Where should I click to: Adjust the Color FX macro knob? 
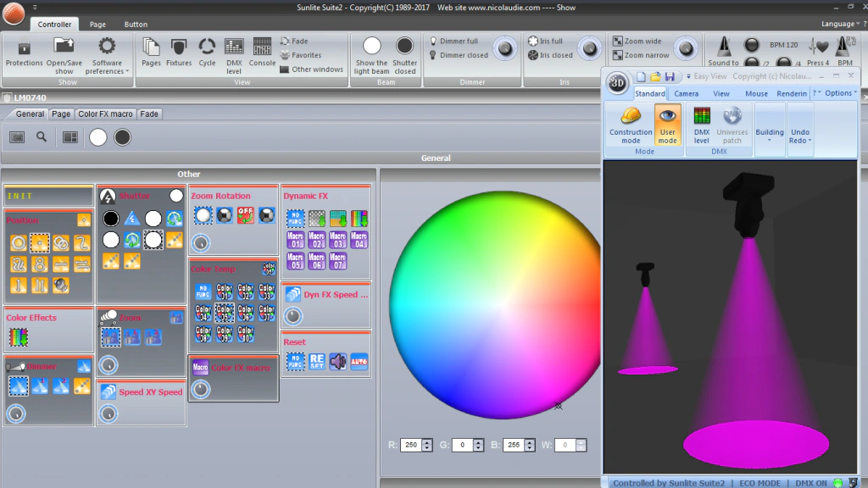coord(200,389)
